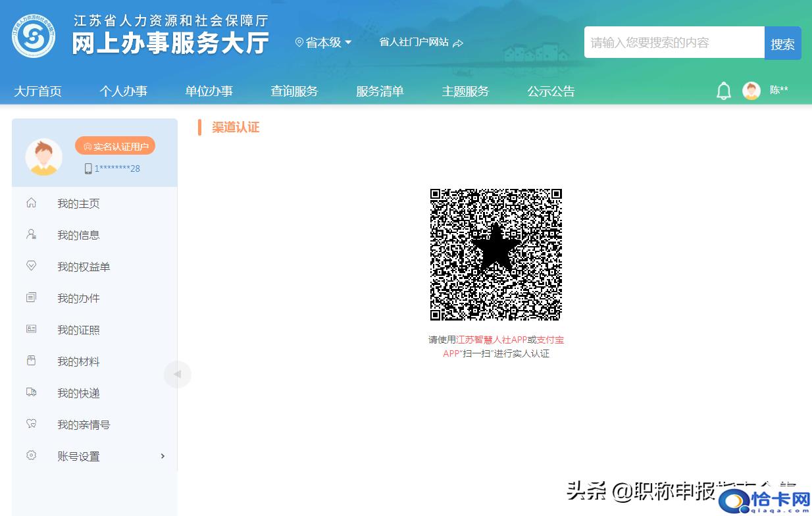Focus the search content input field
Image resolution: width=812 pixels, height=516 pixels.
674,43
